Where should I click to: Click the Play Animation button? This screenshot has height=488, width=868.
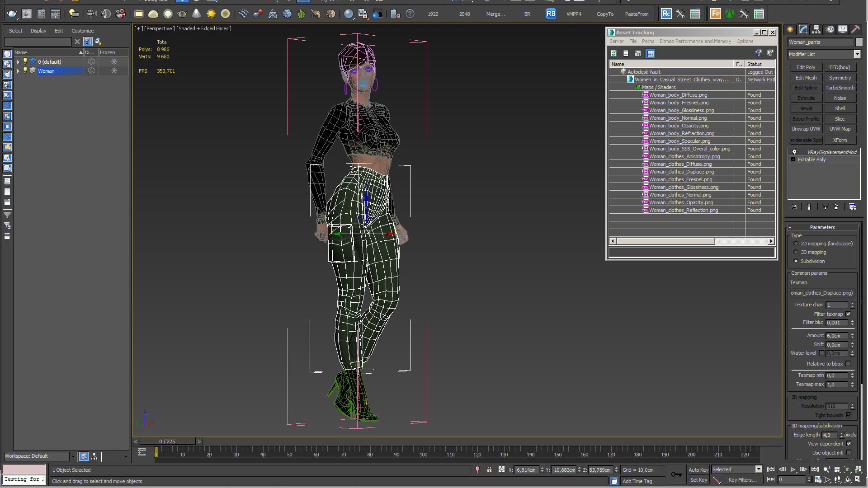coord(793,470)
